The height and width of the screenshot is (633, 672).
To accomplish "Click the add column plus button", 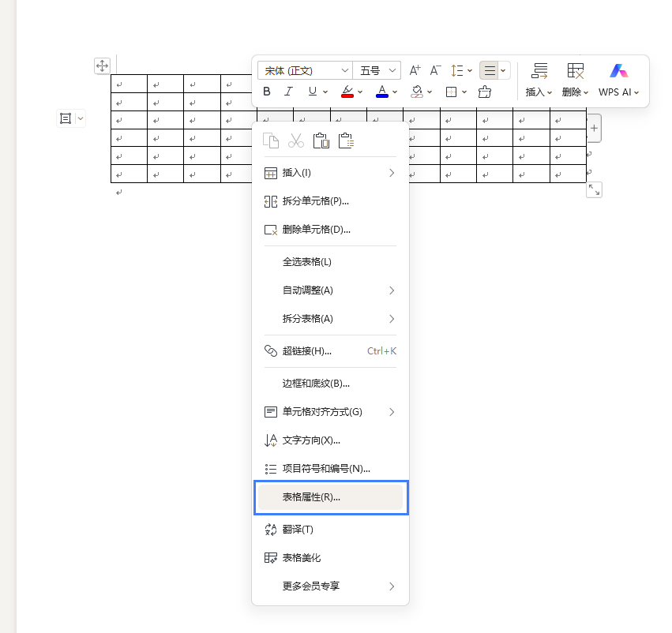I will [594, 128].
